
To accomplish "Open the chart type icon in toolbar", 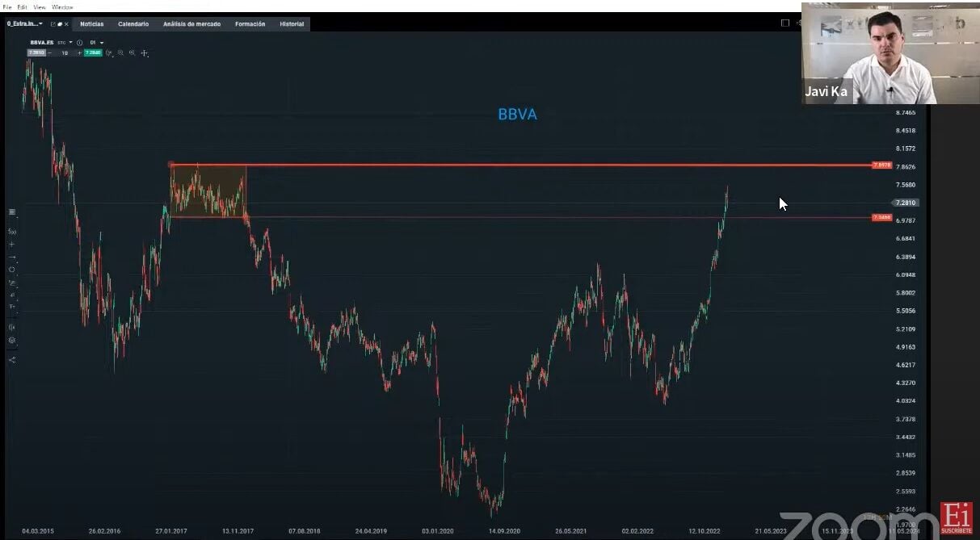I will 110,52.
